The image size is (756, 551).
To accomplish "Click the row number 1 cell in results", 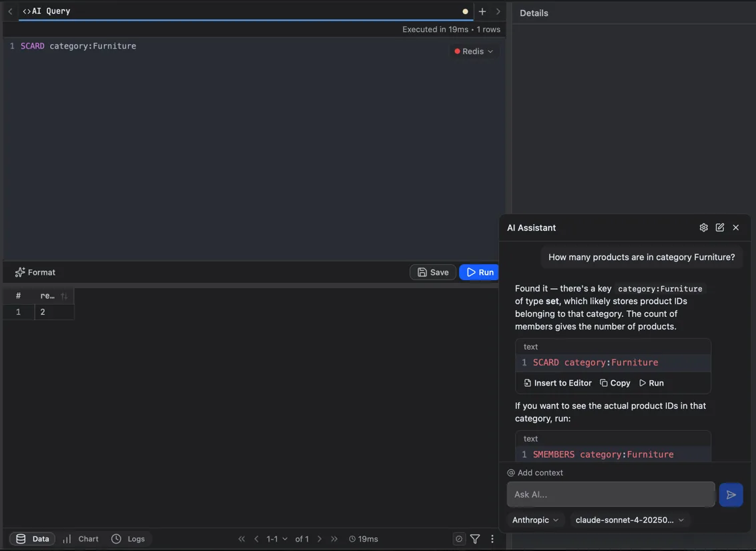I will click(18, 312).
